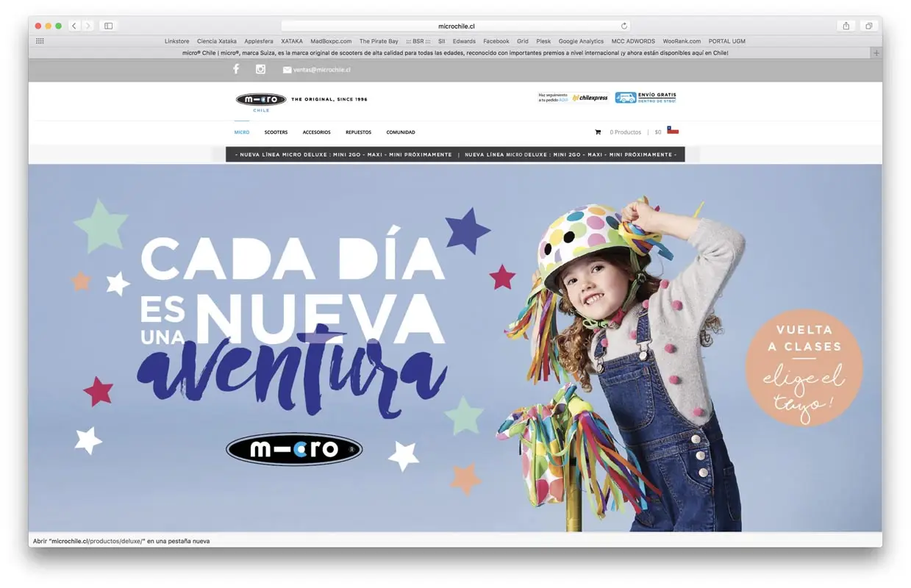Screen dimensions: 911x588
Task: Click the micro logo on hero banner
Action: 294,449
